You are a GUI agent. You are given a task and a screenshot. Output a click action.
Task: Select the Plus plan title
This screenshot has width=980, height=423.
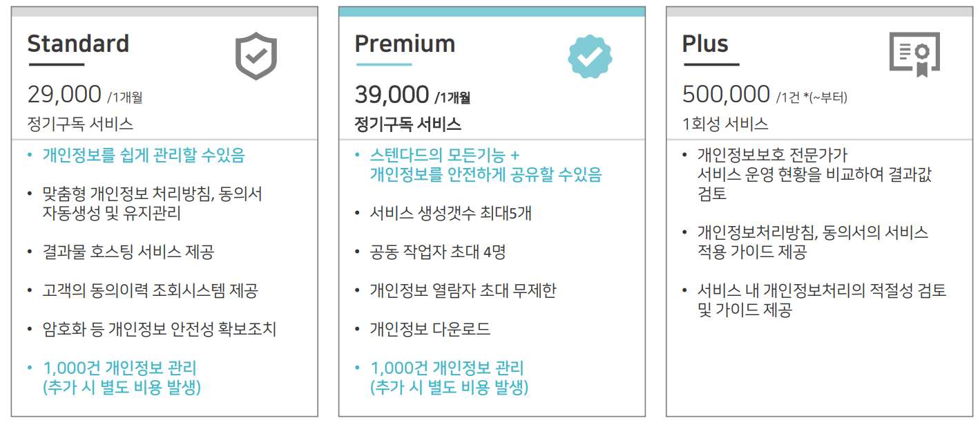click(x=705, y=44)
